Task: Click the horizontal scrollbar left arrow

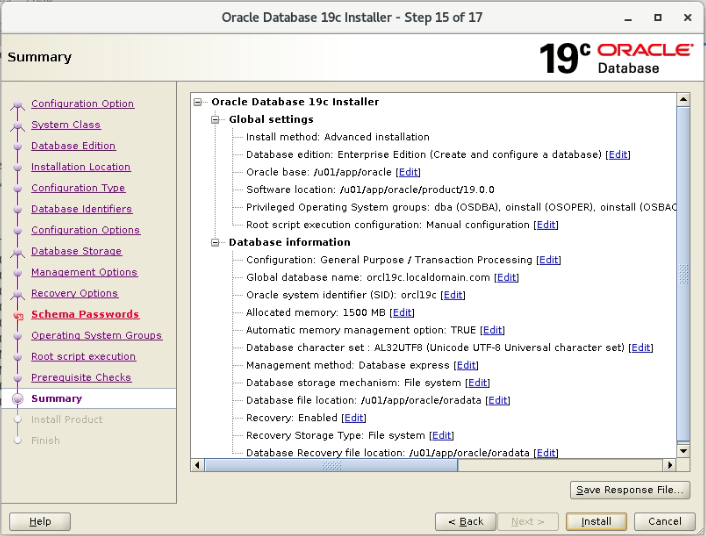Action: click(x=197, y=465)
